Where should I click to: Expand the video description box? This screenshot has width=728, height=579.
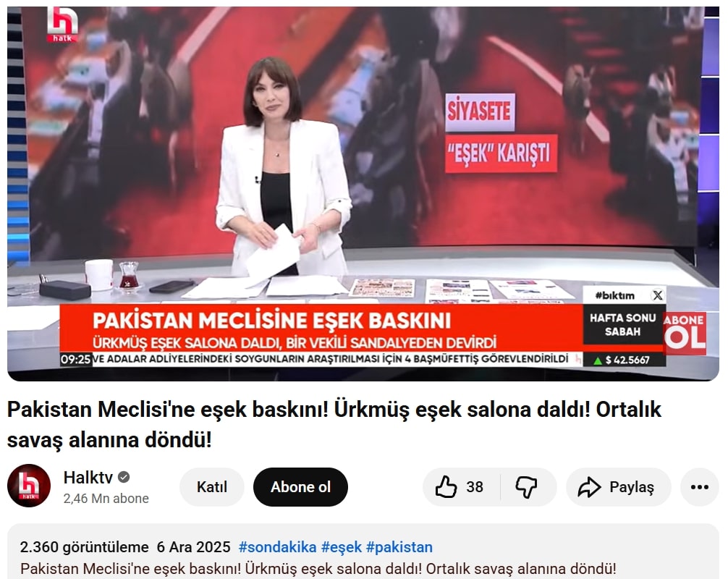[363, 551]
